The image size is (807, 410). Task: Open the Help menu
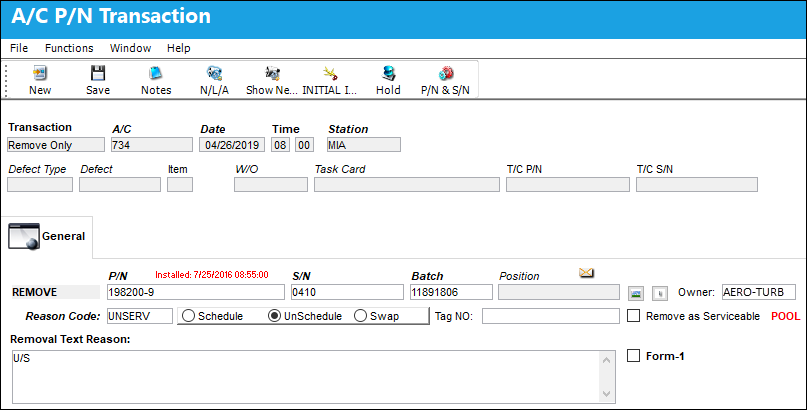tap(179, 48)
